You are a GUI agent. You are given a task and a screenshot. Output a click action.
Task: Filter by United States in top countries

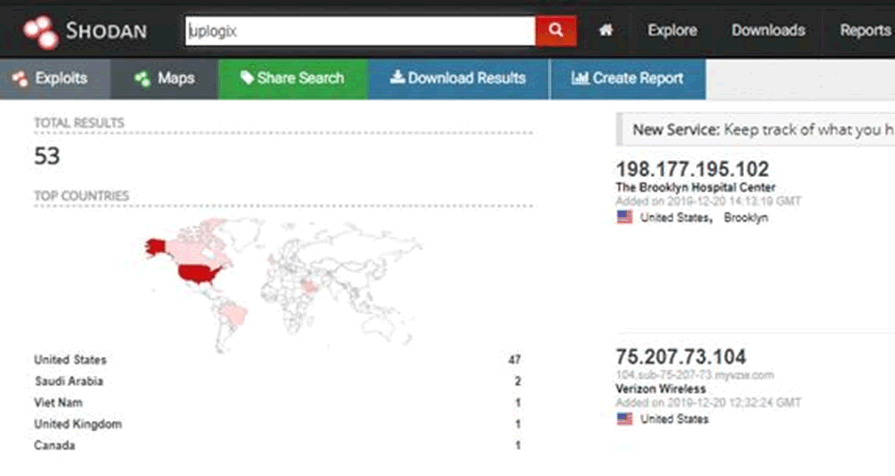tap(70, 360)
